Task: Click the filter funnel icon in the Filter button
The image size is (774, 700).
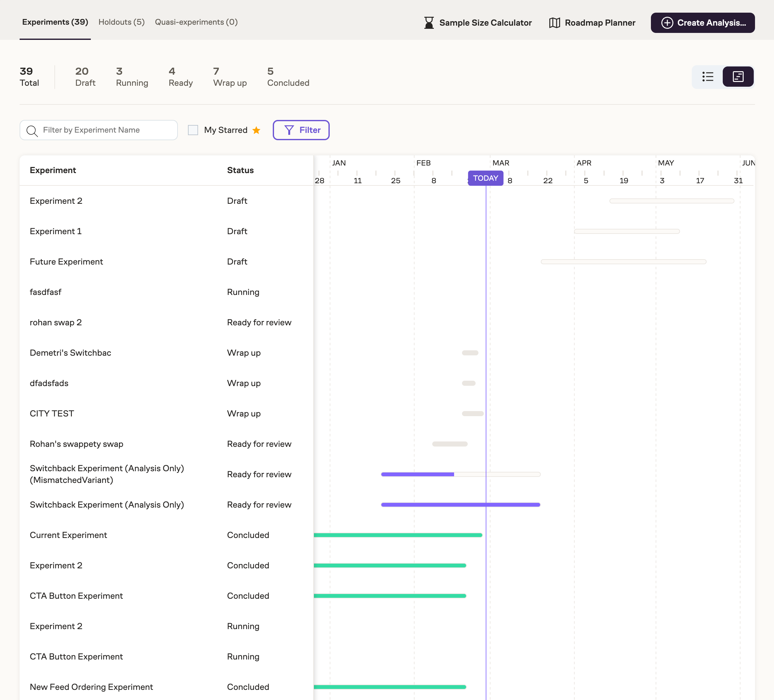Action: pyautogui.click(x=289, y=130)
